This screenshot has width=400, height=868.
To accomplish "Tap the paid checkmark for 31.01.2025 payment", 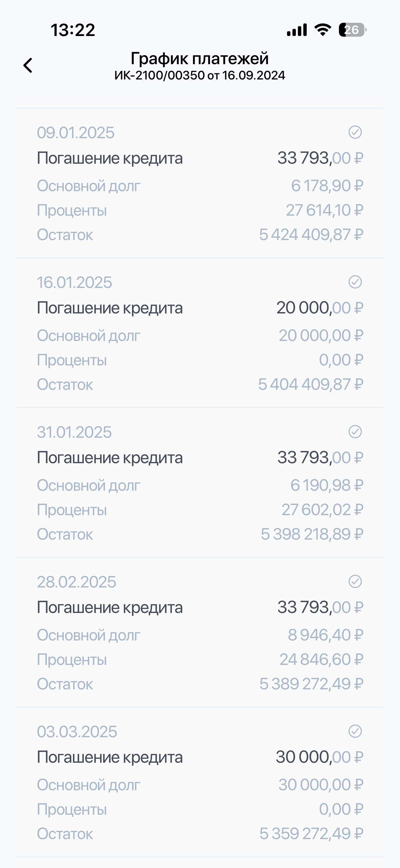I will (355, 432).
